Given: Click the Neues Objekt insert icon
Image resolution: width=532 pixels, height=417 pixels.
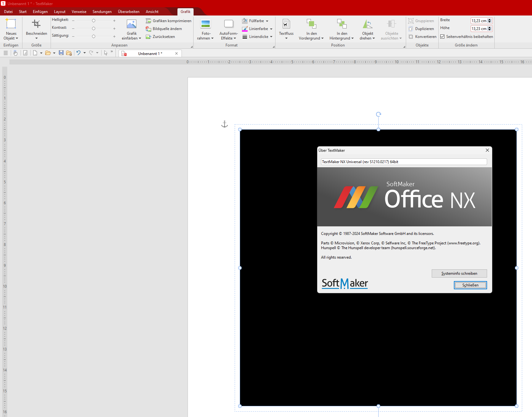Looking at the screenshot, I should (11, 24).
